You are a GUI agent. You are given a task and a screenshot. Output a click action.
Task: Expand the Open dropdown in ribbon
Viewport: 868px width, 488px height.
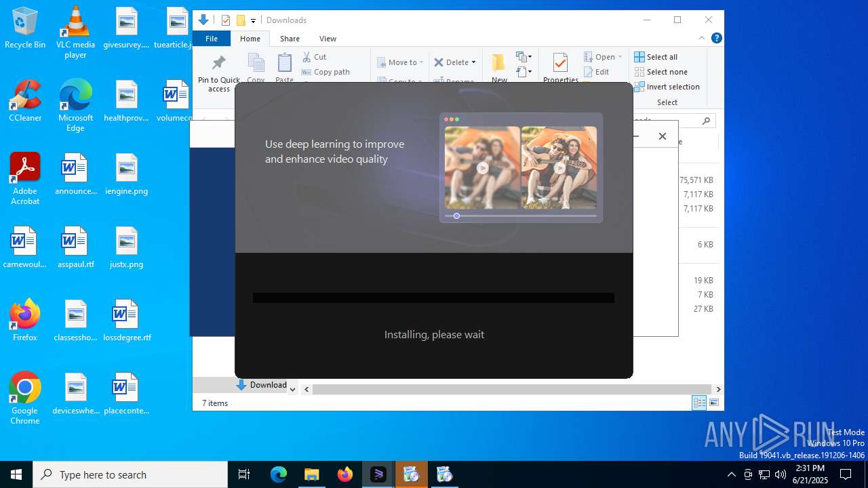tap(620, 57)
